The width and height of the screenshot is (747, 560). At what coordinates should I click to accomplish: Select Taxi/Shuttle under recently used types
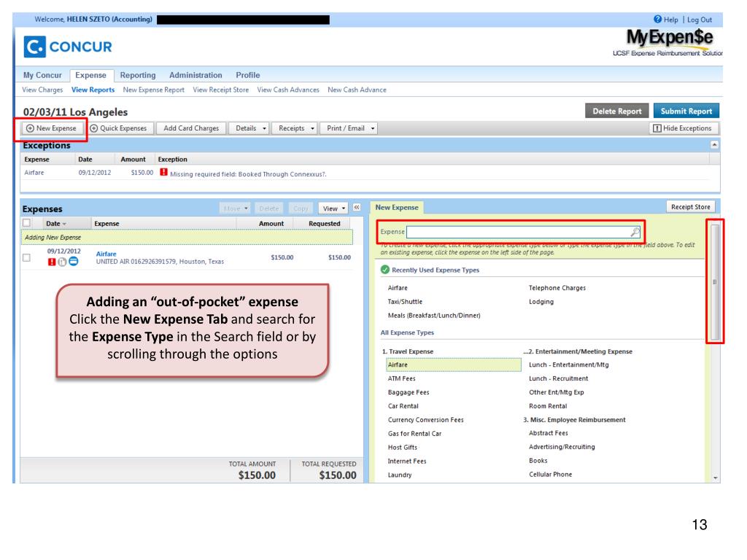click(405, 301)
